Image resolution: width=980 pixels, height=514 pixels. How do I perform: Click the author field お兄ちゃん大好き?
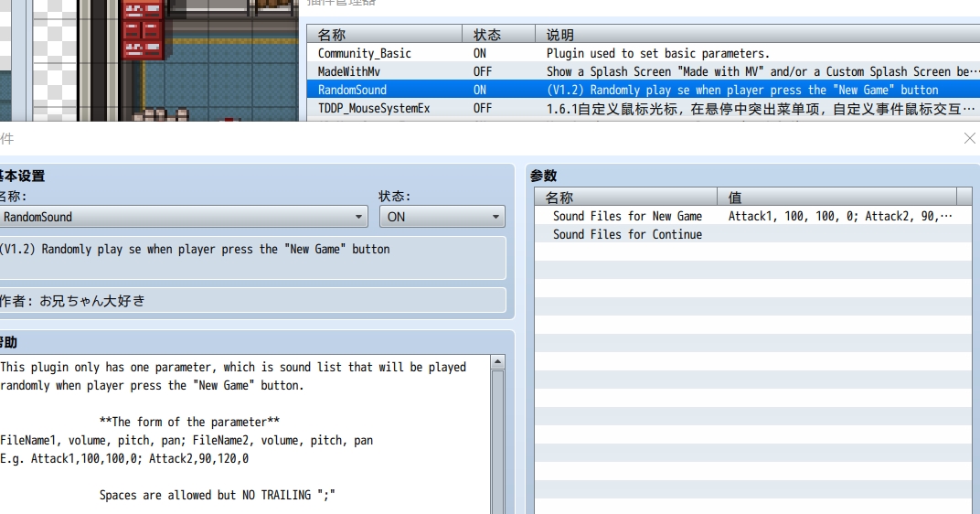pyautogui.click(x=252, y=300)
